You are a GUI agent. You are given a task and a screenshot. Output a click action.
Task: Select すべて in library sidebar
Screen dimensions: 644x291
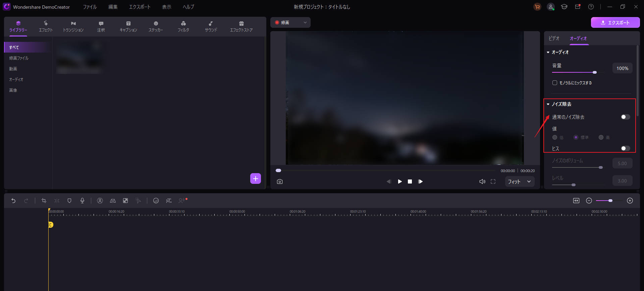click(28, 47)
